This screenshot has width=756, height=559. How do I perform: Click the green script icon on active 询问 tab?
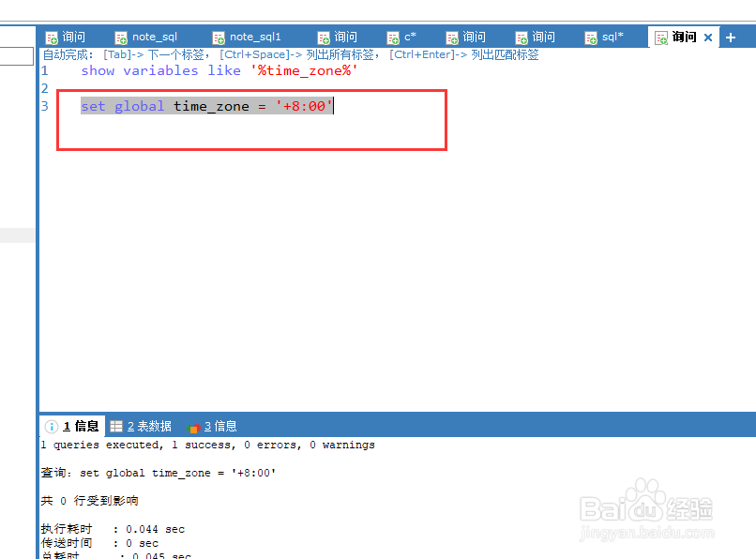[x=659, y=37]
